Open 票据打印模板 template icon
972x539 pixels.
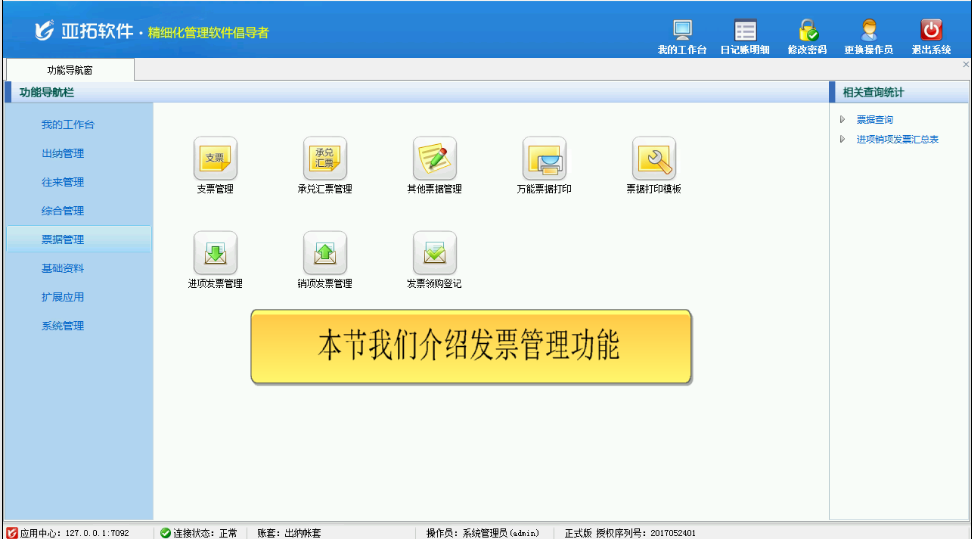tap(654, 159)
